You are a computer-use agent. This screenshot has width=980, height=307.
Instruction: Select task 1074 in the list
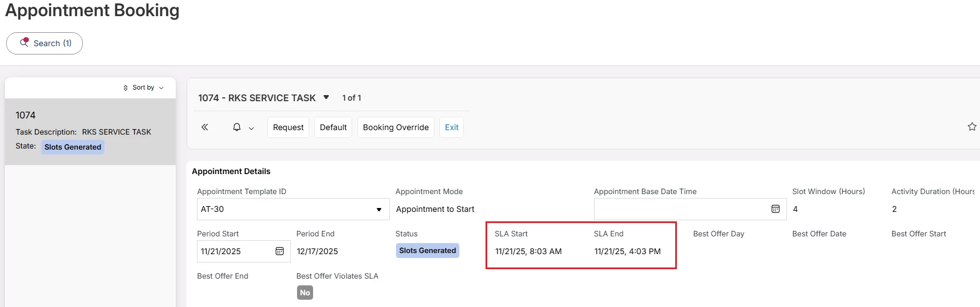click(90, 131)
